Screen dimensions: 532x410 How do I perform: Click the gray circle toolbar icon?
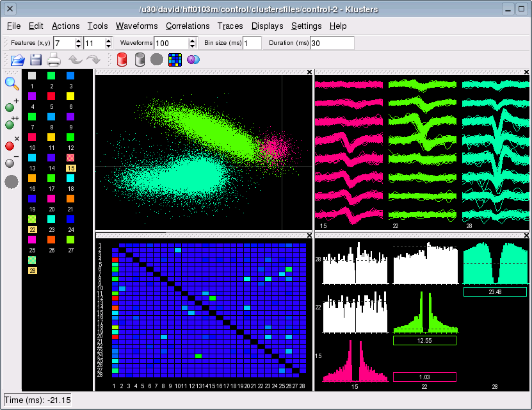157,60
